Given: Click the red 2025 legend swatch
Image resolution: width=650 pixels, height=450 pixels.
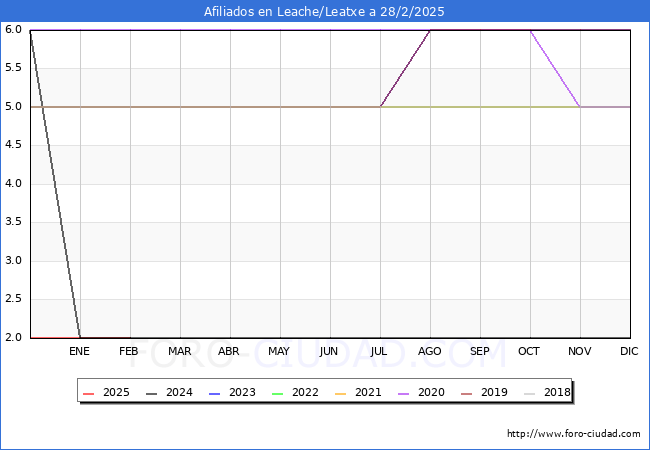Looking at the screenshot, I should pyautogui.click(x=89, y=393).
